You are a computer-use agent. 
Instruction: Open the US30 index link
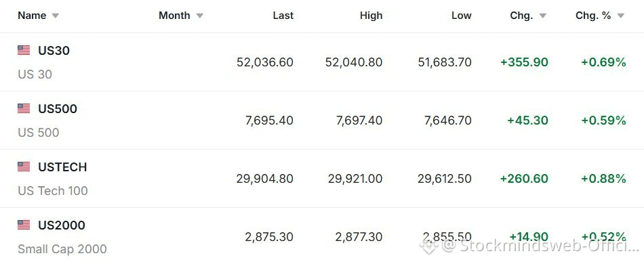point(54,50)
